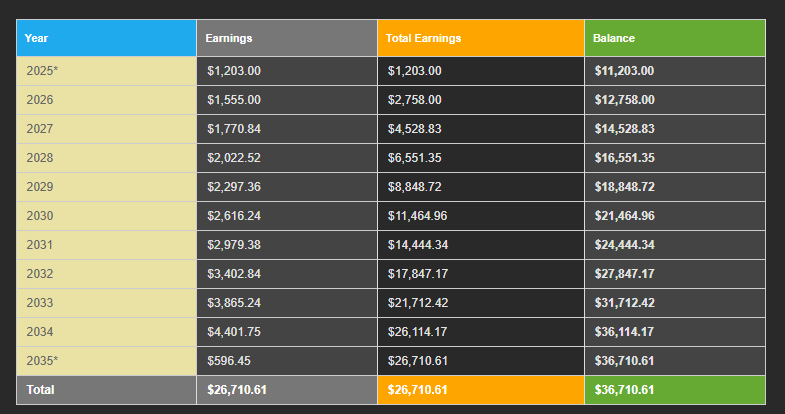Click balance $27,847.17 for 2032
Viewport: 785px width, 414px height.
675,274
